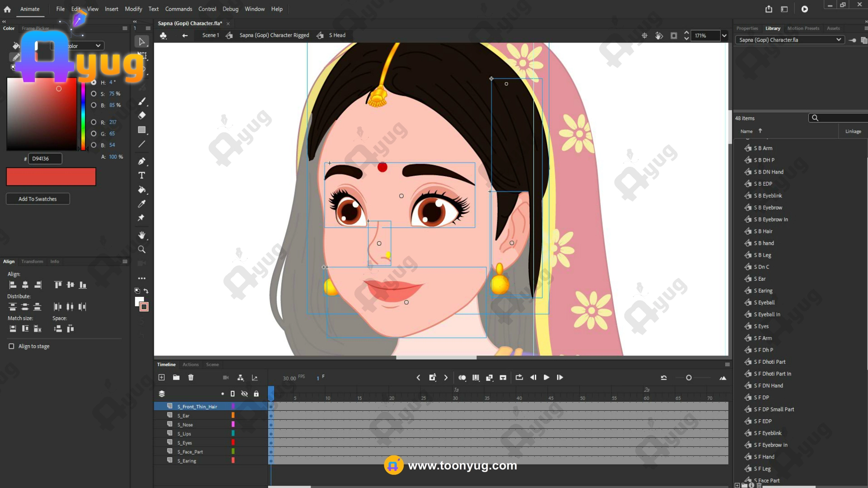Click the New Layer plus icon

161,378
